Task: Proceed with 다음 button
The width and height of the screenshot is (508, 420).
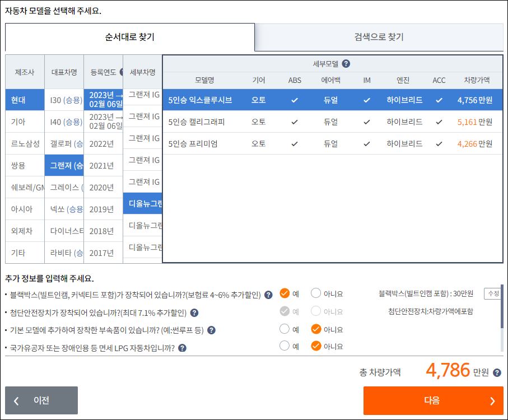Action: click(434, 400)
